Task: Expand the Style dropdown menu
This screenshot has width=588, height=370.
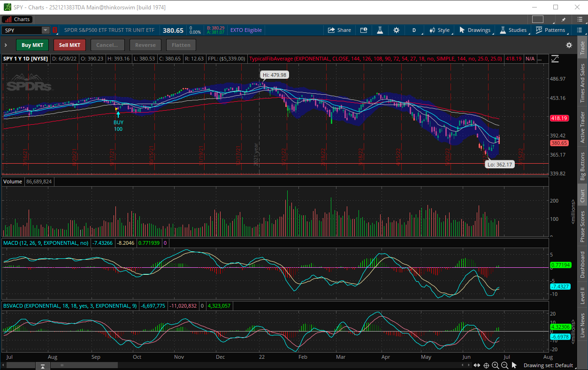Action: point(440,30)
